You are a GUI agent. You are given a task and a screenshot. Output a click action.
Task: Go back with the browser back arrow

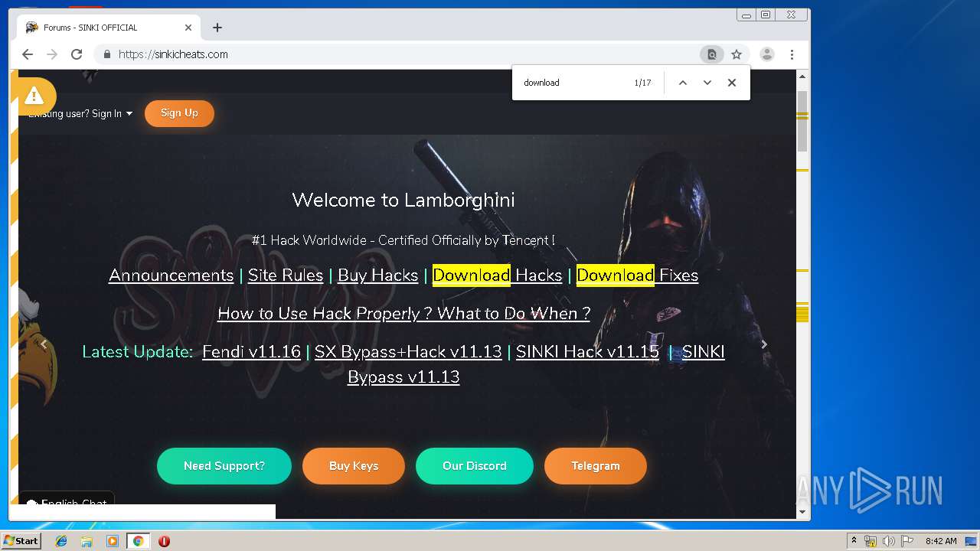click(x=28, y=54)
